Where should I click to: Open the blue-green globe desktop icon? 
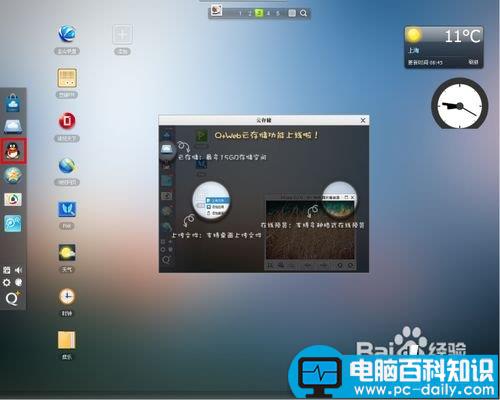(x=67, y=165)
